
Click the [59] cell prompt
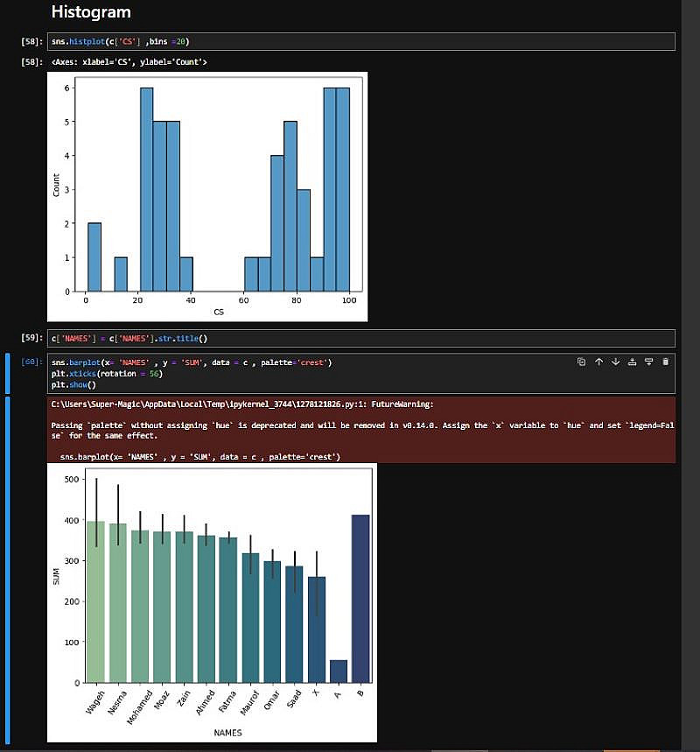pos(32,338)
